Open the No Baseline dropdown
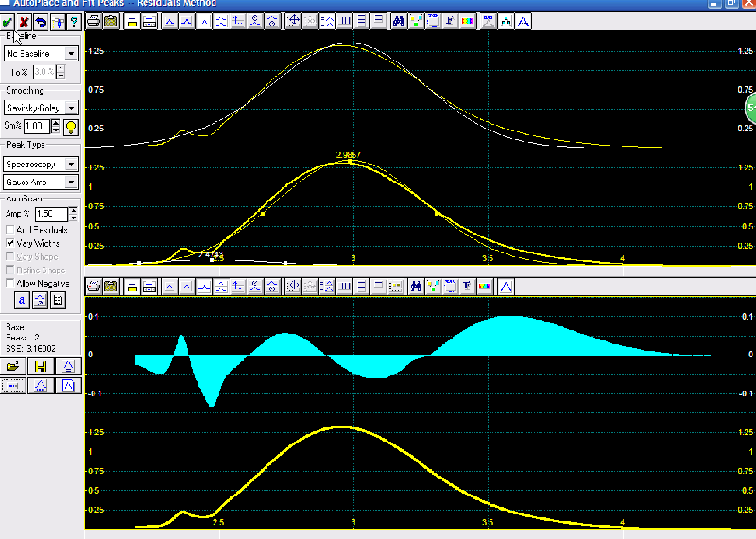Screen dimensions: 756x539 72,54
